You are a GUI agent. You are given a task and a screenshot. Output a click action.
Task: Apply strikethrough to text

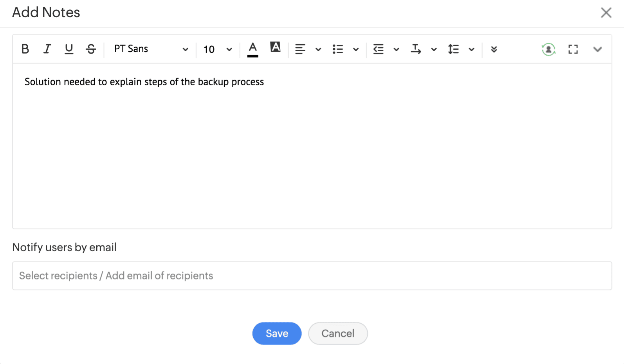(x=91, y=49)
